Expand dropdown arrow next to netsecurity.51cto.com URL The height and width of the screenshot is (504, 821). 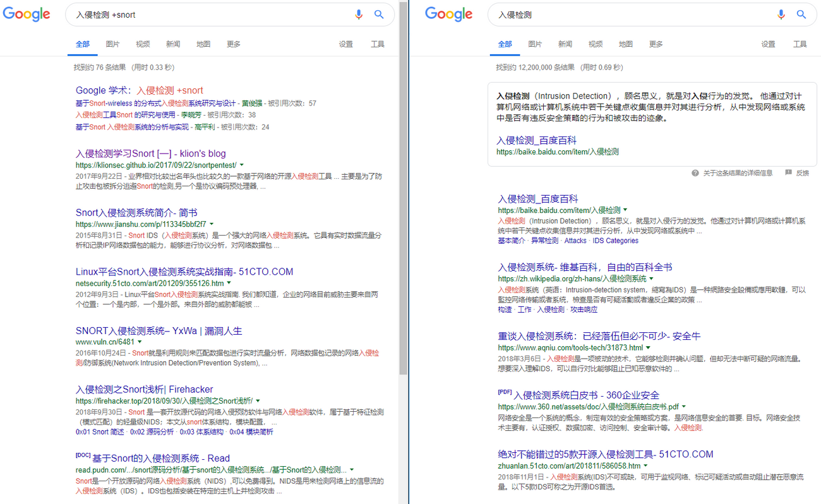(x=229, y=284)
